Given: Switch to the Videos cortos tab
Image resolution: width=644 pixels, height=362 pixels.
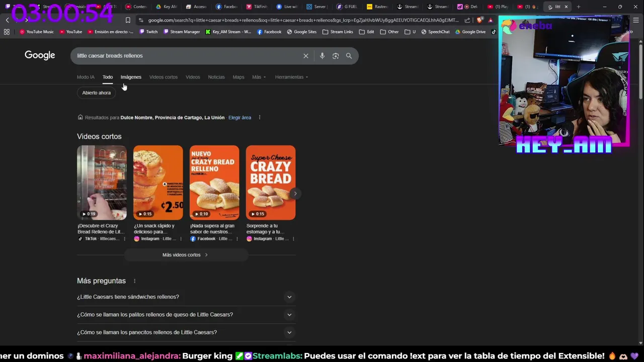Looking at the screenshot, I should [x=164, y=77].
